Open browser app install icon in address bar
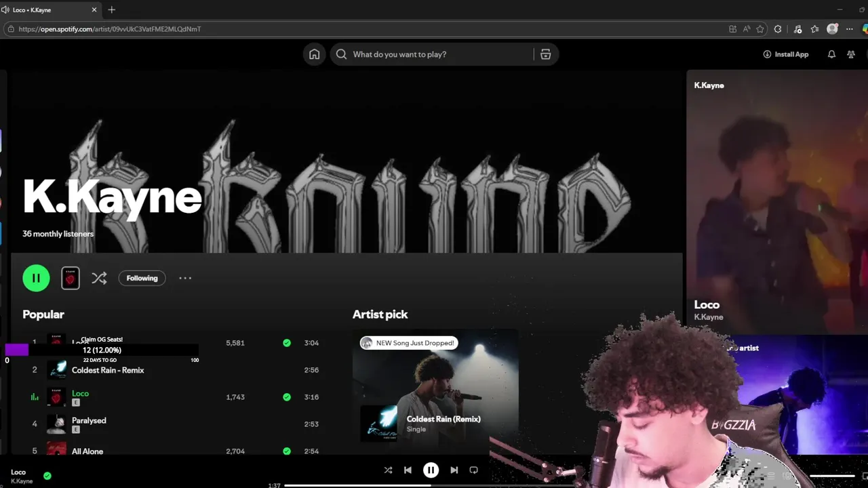This screenshot has height=488, width=868. 732,29
